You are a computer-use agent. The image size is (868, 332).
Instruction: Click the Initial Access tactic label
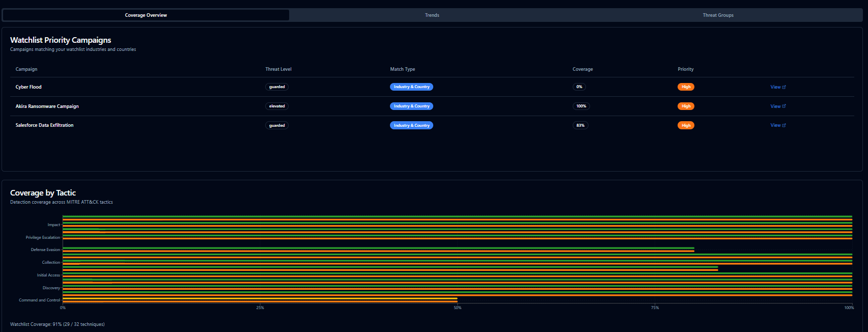[48, 275]
